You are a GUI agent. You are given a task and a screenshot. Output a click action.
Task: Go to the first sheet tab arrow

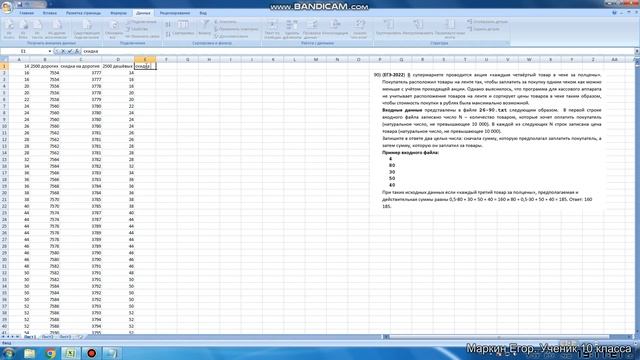pyautogui.click(x=3, y=337)
